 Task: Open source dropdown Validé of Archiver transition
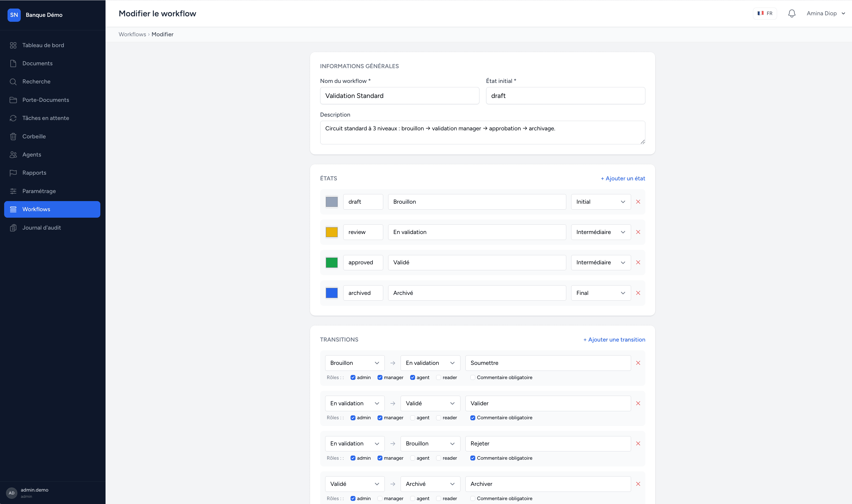pyautogui.click(x=355, y=484)
